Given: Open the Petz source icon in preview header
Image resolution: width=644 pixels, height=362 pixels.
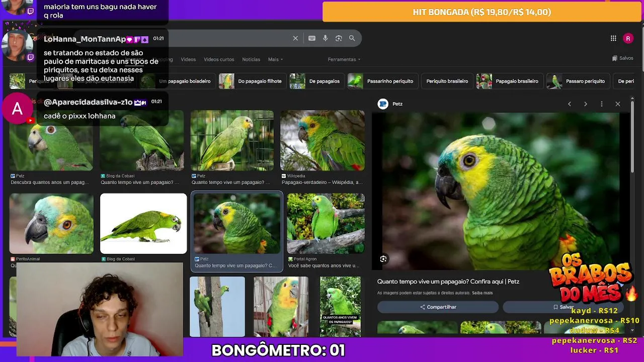Looking at the screenshot, I should (383, 104).
